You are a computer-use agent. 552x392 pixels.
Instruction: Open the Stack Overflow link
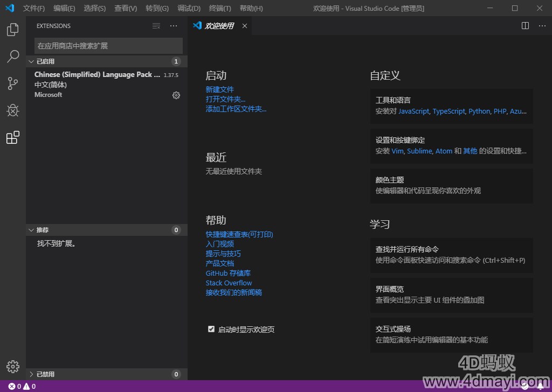coord(229,283)
